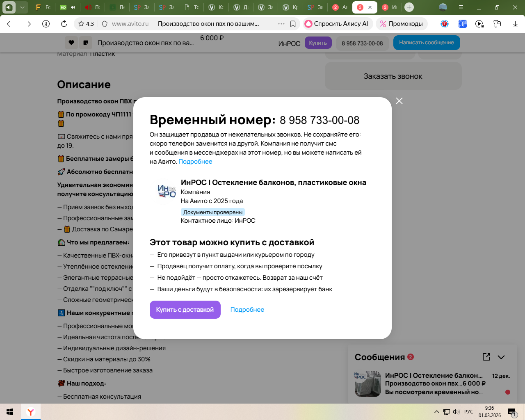525x420 pixels.
Task: Open a new browser tab
Action: click(x=409, y=7)
